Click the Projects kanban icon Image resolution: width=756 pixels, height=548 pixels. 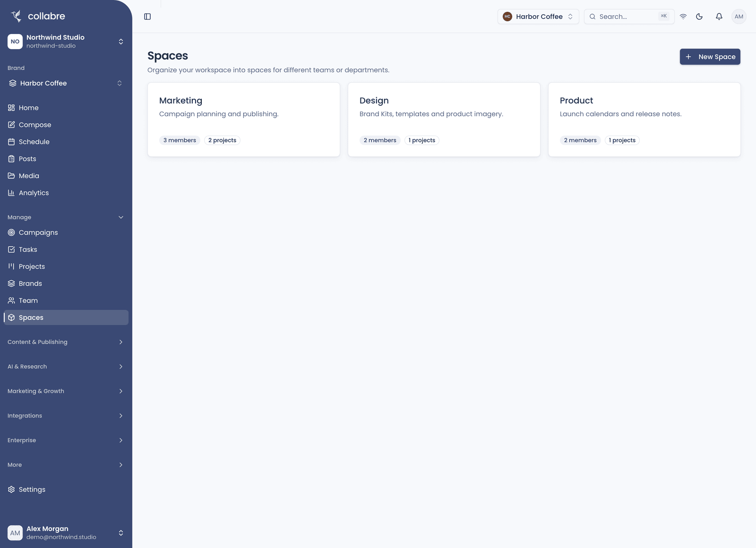click(x=11, y=266)
